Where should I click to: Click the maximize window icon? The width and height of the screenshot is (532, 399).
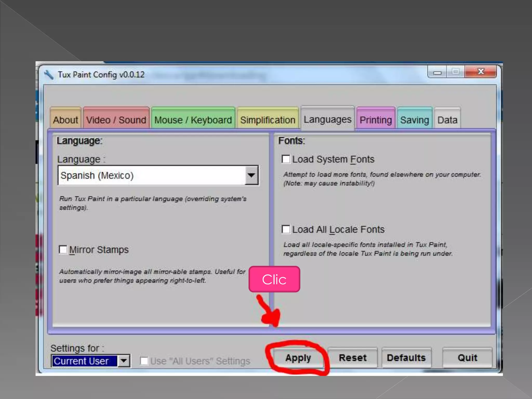click(x=455, y=72)
